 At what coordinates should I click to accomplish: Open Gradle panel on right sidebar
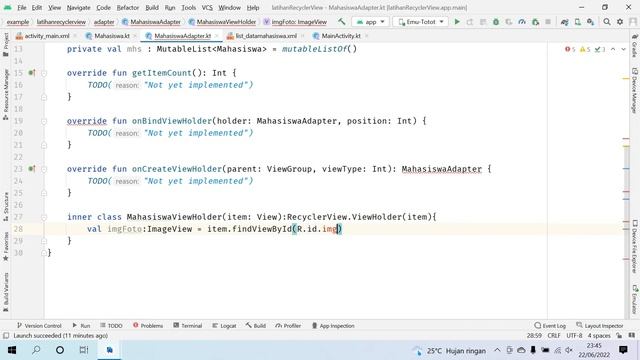(635, 46)
